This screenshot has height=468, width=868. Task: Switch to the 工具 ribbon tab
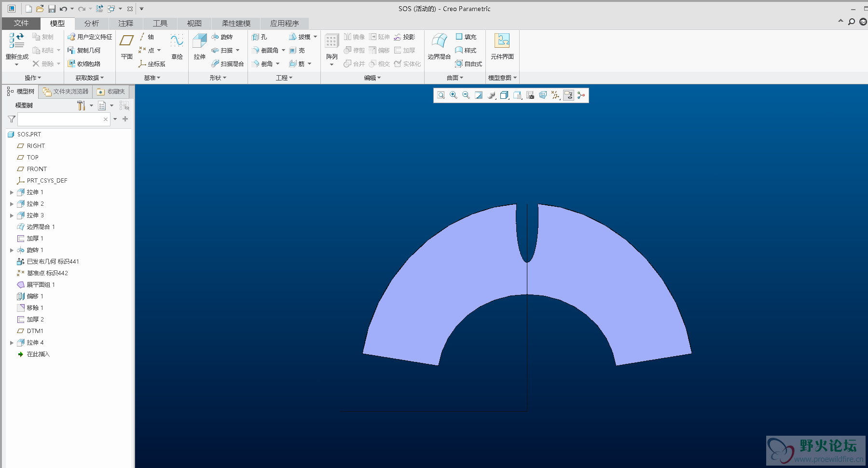(x=160, y=23)
